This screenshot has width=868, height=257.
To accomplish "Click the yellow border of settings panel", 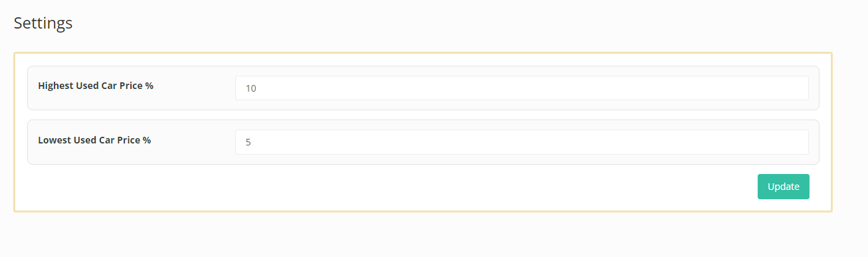I will click(x=423, y=53).
